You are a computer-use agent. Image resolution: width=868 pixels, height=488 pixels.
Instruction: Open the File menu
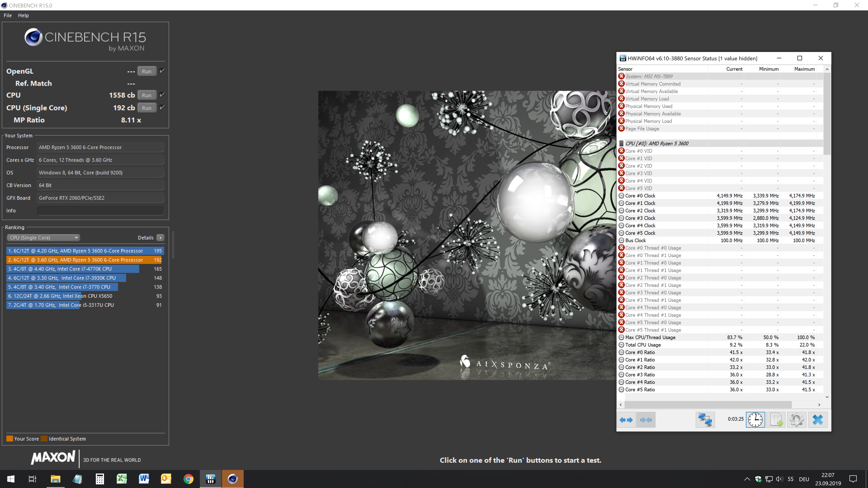point(7,15)
